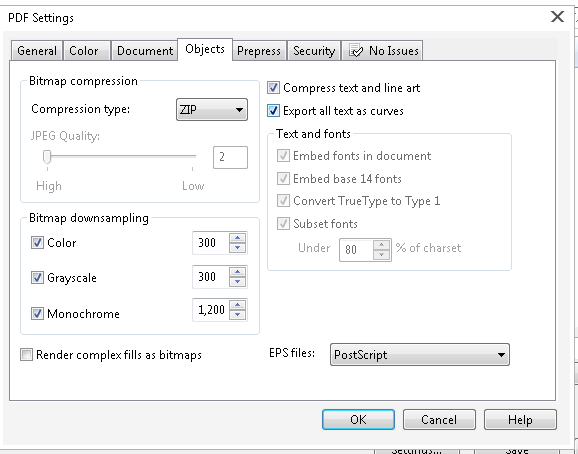The height and width of the screenshot is (454, 578).
Task: Close the PDF Settings dialog
Action: (557, 17)
